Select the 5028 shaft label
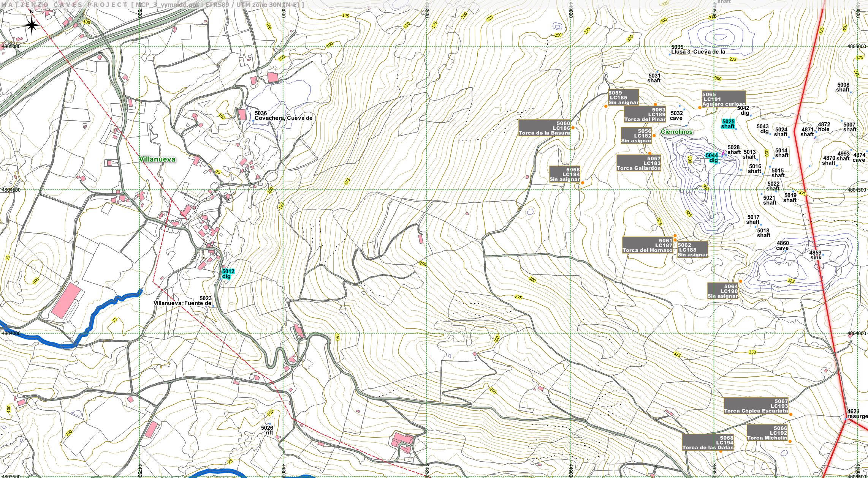This screenshot has width=868, height=478. pyautogui.click(x=734, y=150)
